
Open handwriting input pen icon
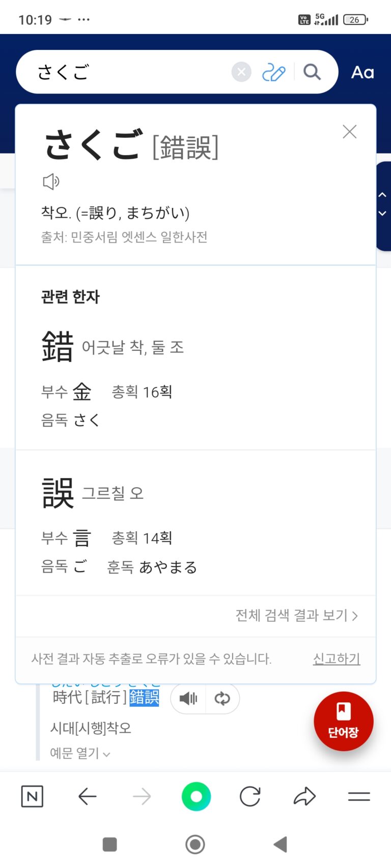pyautogui.click(x=273, y=72)
